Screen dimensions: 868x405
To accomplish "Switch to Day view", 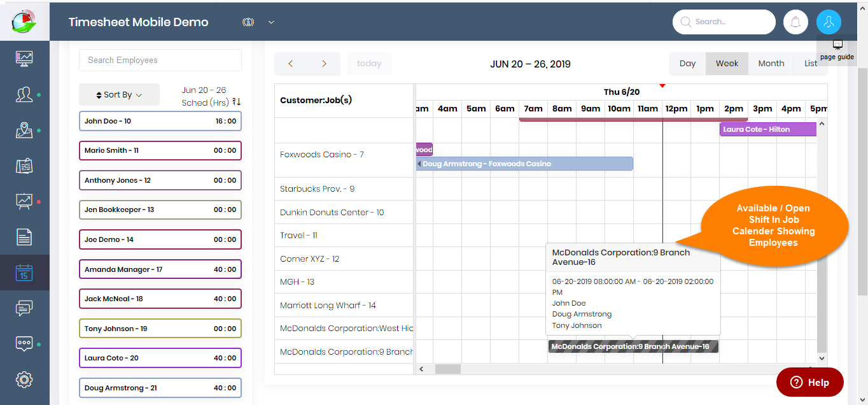I will pyautogui.click(x=687, y=64).
